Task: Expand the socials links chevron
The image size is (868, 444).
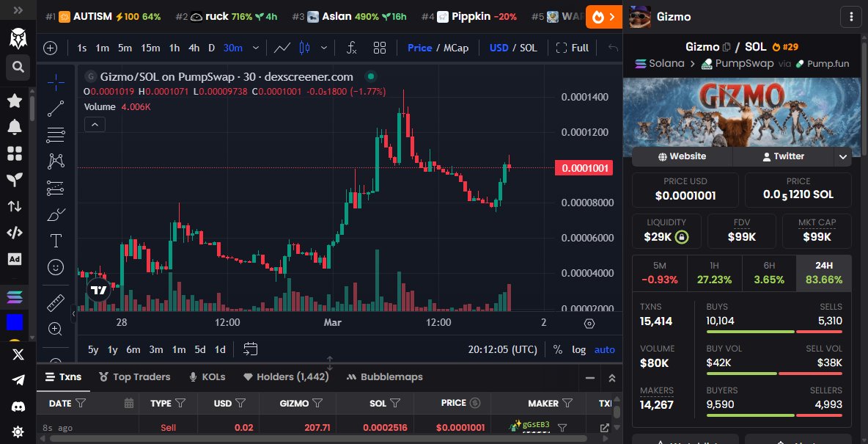Action: click(842, 157)
